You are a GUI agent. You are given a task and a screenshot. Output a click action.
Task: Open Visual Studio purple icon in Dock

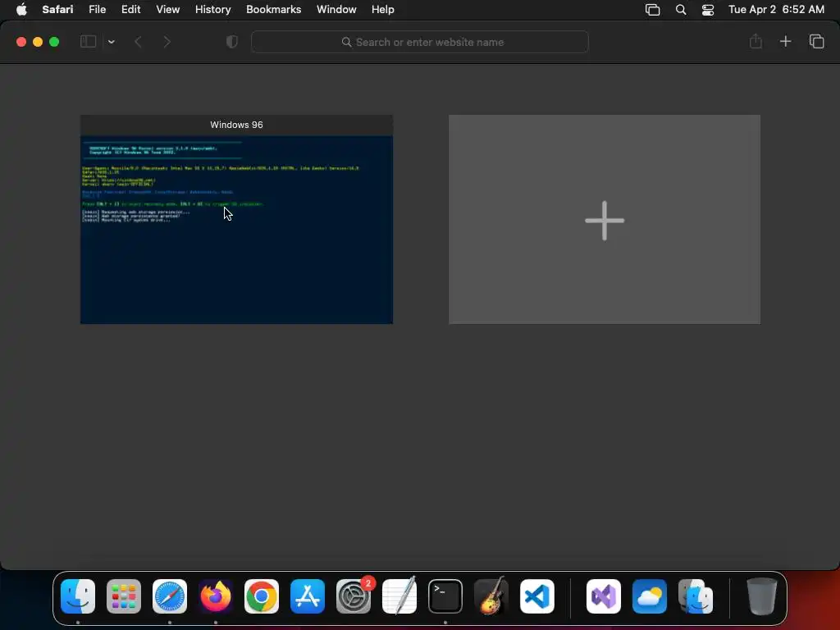coord(604,596)
